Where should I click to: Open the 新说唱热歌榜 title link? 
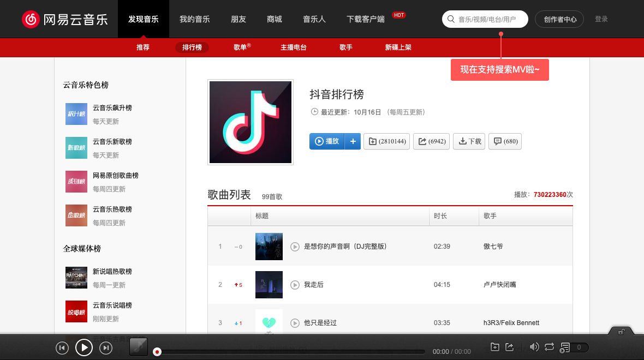coord(112,272)
